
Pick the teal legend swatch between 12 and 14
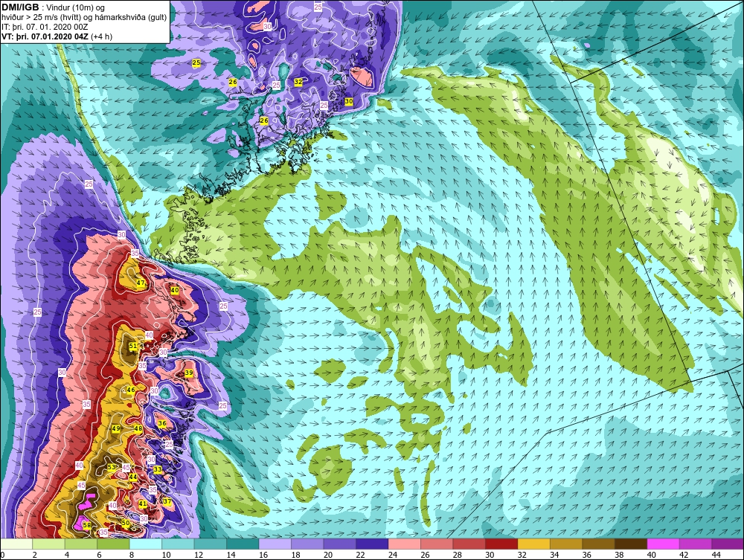coord(211,544)
